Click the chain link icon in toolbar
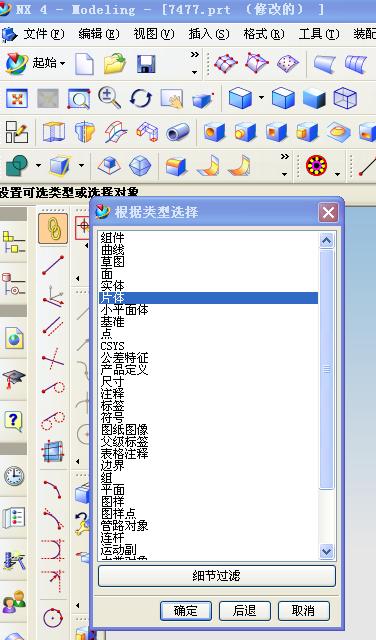Screen dimensions: 376x640 tap(53, 228)
